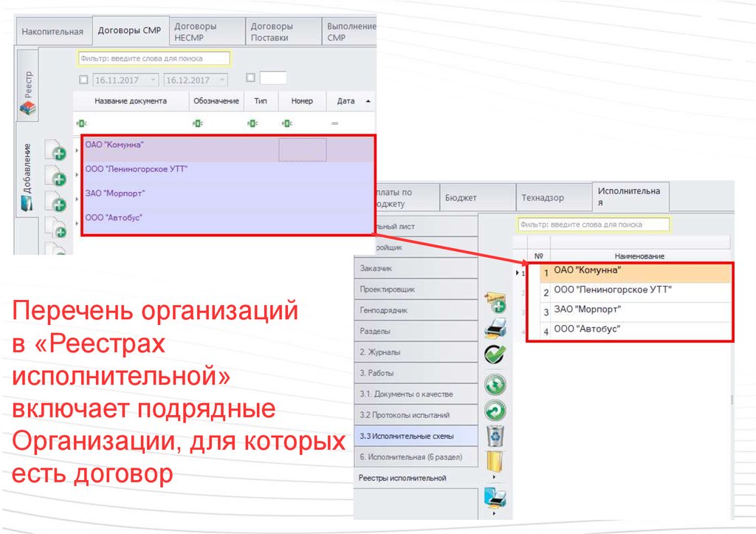The height and width of the screenshot is (534, 756).
Task: Switch to the Выполнение СМР tab
Action: pos(349,31)
